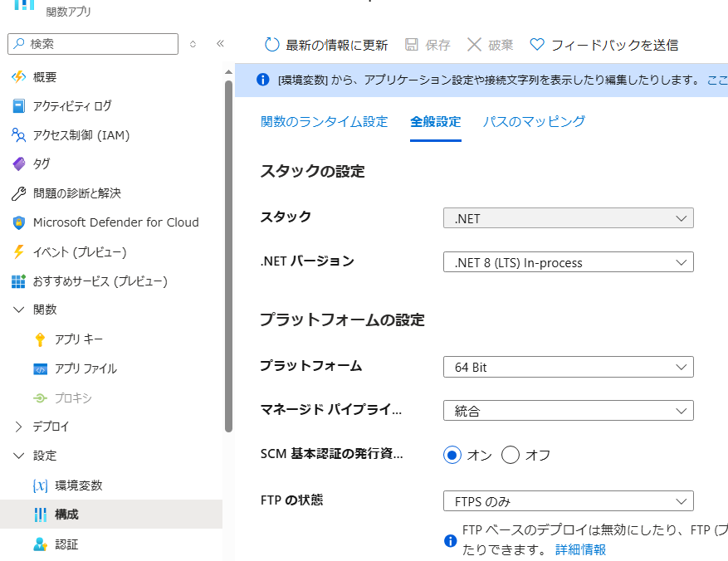Click the up-down sort arrows beside search
Image resolution: width=728 pixels, height=561 pixels.
click(x=193, y=44)
